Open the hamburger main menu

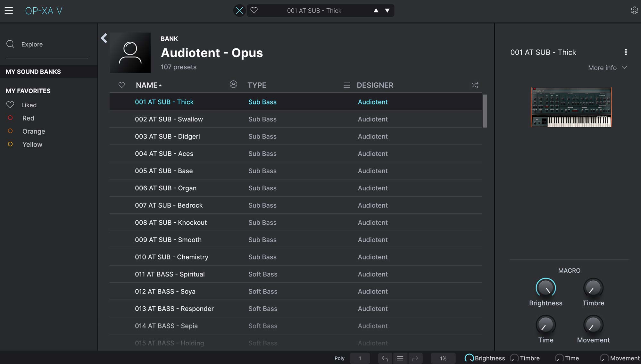[9, 11]
